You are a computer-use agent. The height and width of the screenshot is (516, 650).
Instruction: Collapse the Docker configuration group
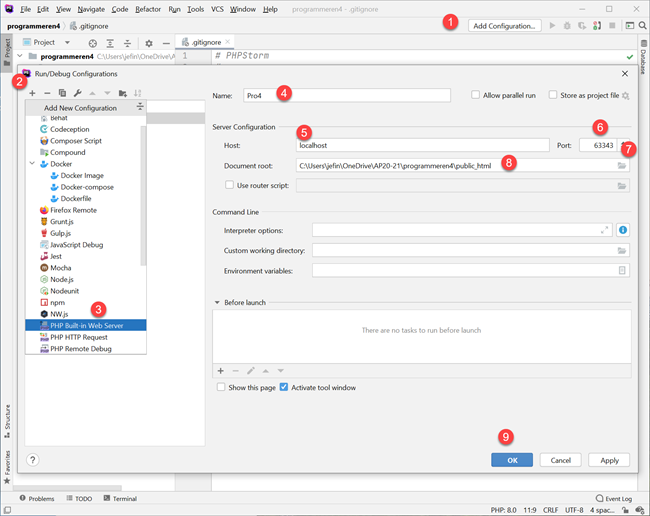pyautogui.click(x=32, y=164)
